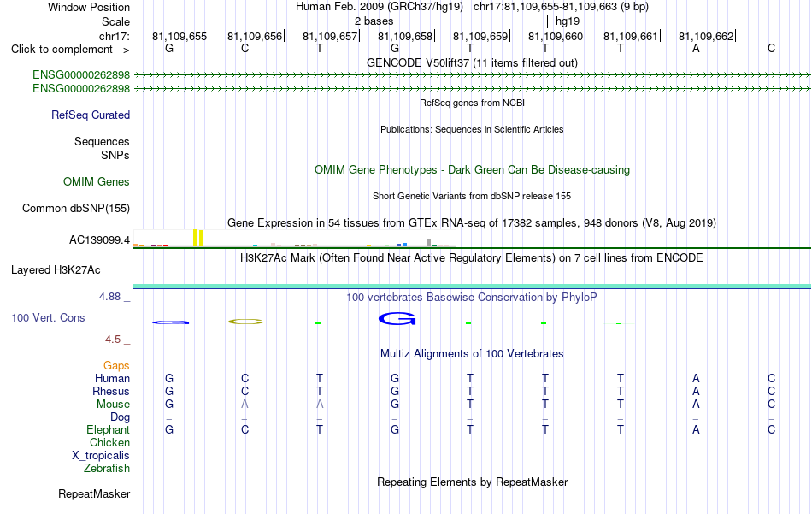Click the PhyloP -4.5 lower scale value
This screenshot has width=812, height=514.
(111, 340)
